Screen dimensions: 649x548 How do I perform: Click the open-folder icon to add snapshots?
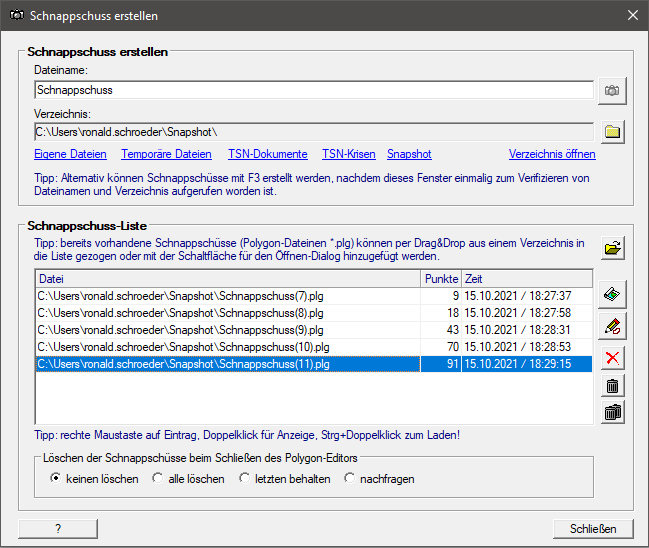click(612, 248)
